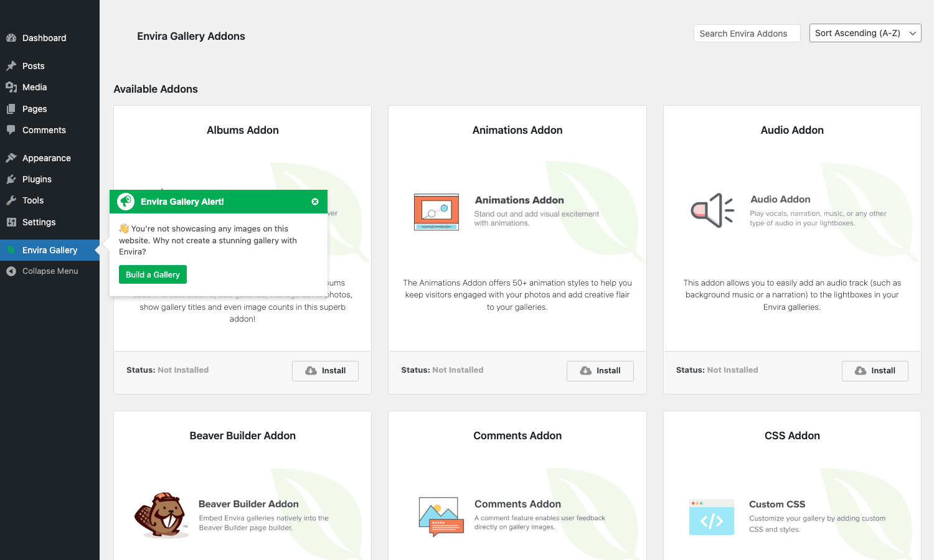Click the Available Addons heading
The image size is (934, 560).
pyautogui.click(x=156, y=89)
